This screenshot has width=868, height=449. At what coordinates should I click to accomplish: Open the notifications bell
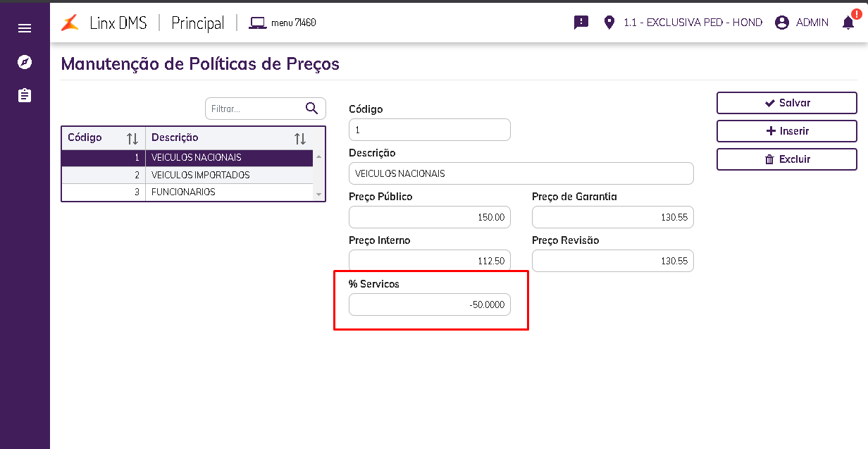[848, 23]
